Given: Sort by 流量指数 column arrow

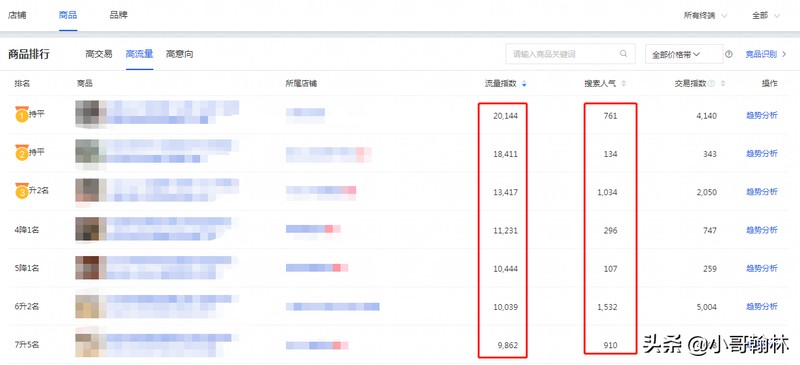Looking at the screenshot, I should pyautogui.click(x=524, y=84).
